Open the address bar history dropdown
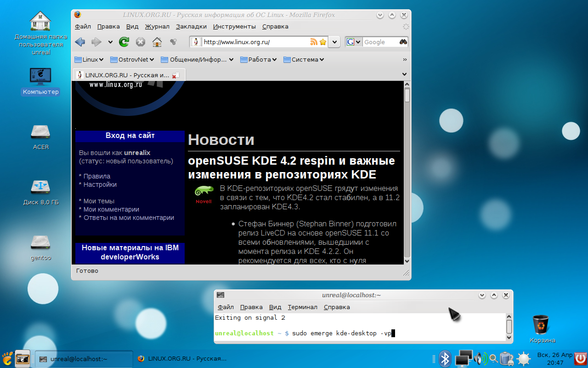 pyautogui.click(x=334, y=42)
